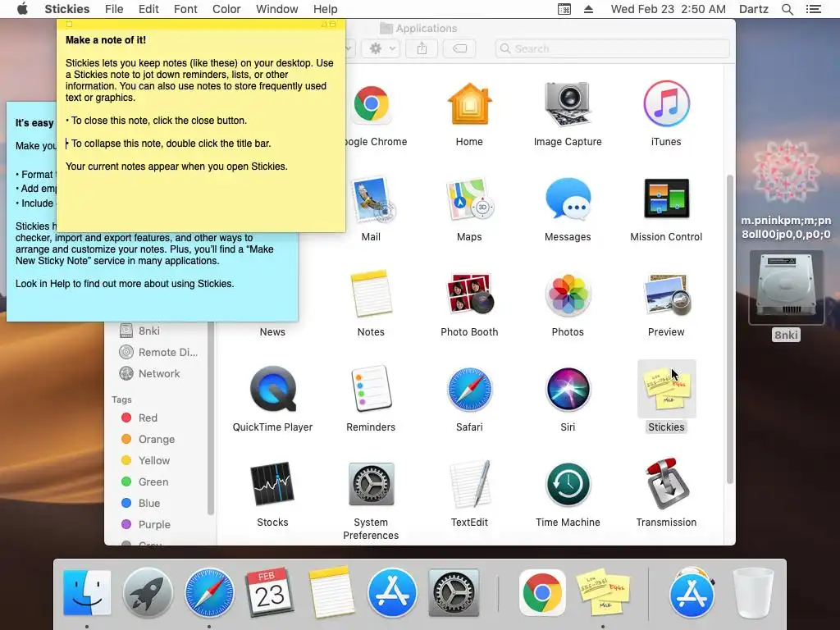840x630 pixels.
Task: Click the Mission Control app icon
Action: (666, 199)
